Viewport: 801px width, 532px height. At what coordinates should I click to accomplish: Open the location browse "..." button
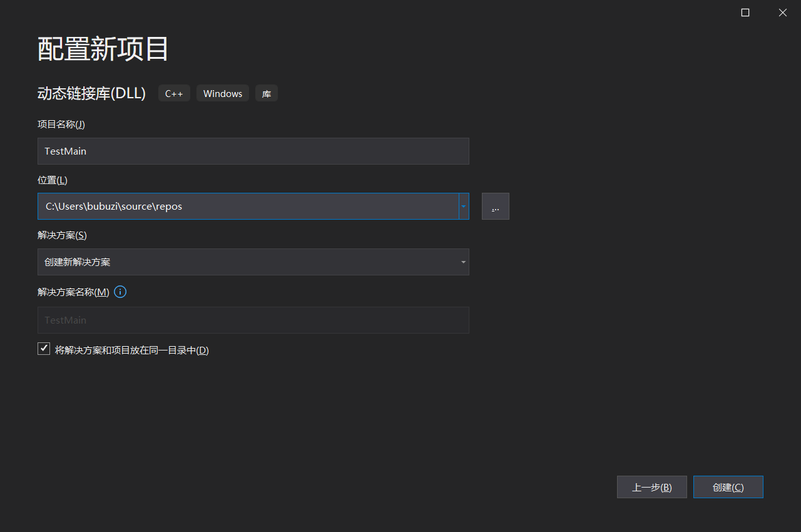[x=495, y=207]
